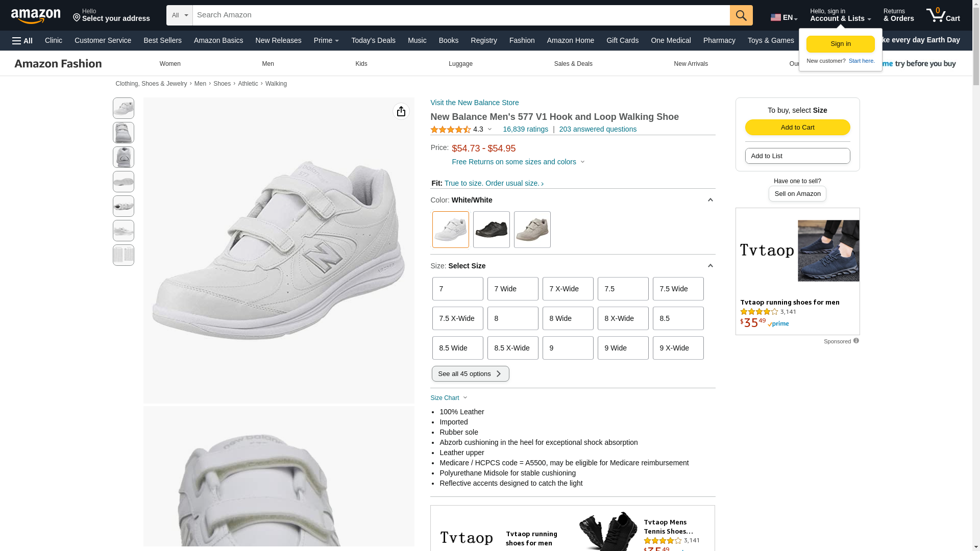Select the black shoe color swatch

(491, 230)
